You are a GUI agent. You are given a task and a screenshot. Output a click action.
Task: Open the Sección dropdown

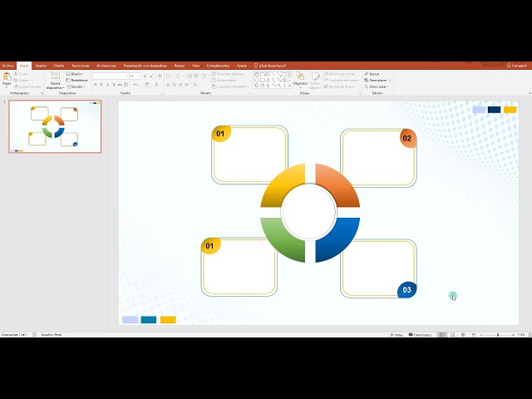[76, 86]
